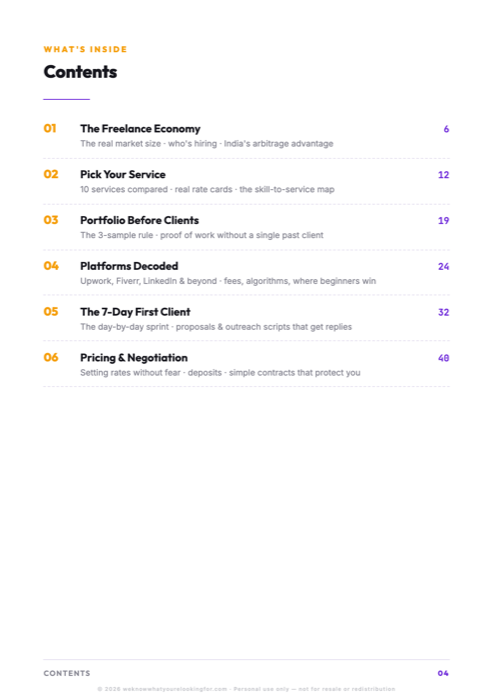Open The Freelance Economy chapter entry
Screen dimensions: 493x700
(x=140, y=129)
